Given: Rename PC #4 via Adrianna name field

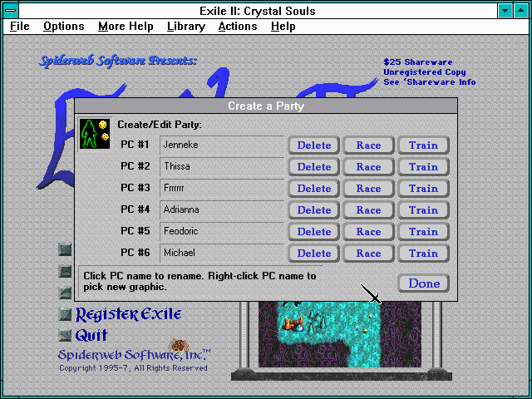Looking at the screenshot, I should pos(222,209).
